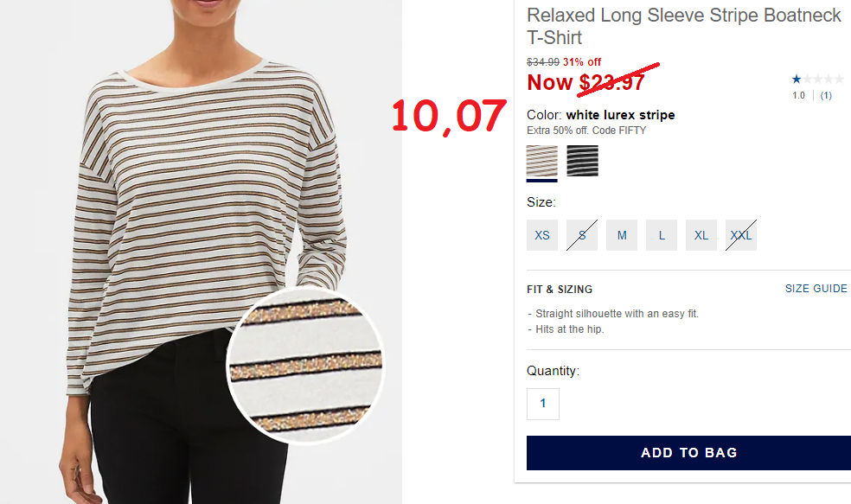Choose the crossed-out size S
Viewport: 851px width, 504px height.
(x=582, y=235)
